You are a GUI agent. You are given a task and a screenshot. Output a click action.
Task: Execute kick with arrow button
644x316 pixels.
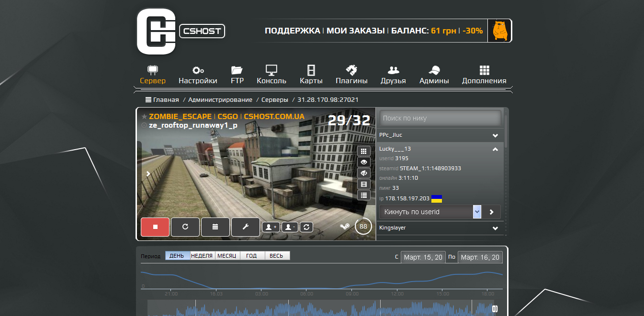pyautogui.click(x=491, y=212)
